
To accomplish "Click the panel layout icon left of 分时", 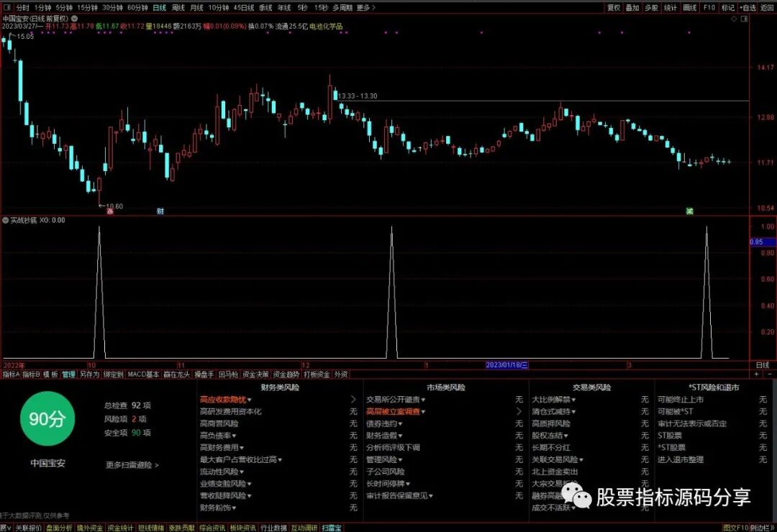I will tap(6, 7).
